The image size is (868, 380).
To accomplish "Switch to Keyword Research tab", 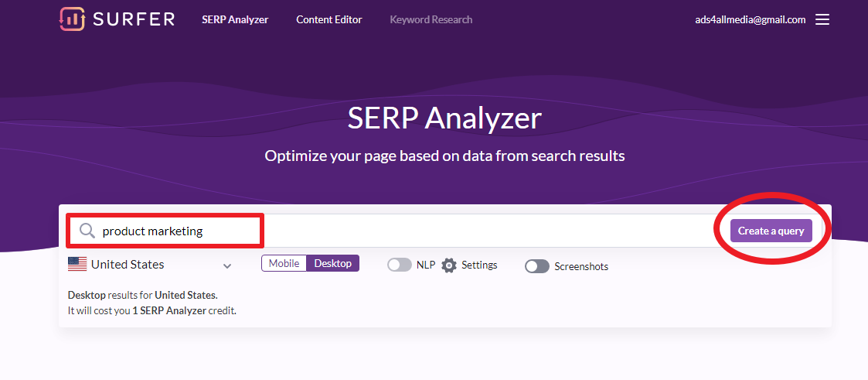I will [x=431, y=19].
